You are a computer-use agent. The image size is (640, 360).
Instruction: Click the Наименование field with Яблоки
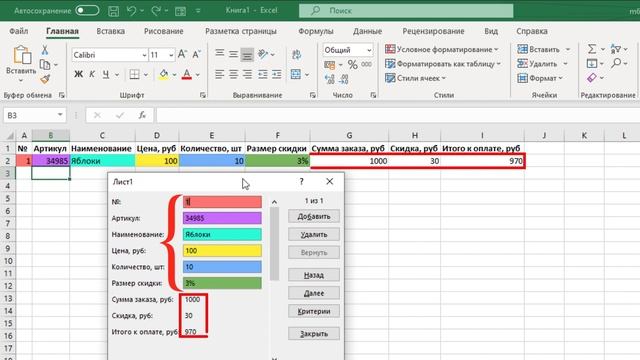(222, 234)
